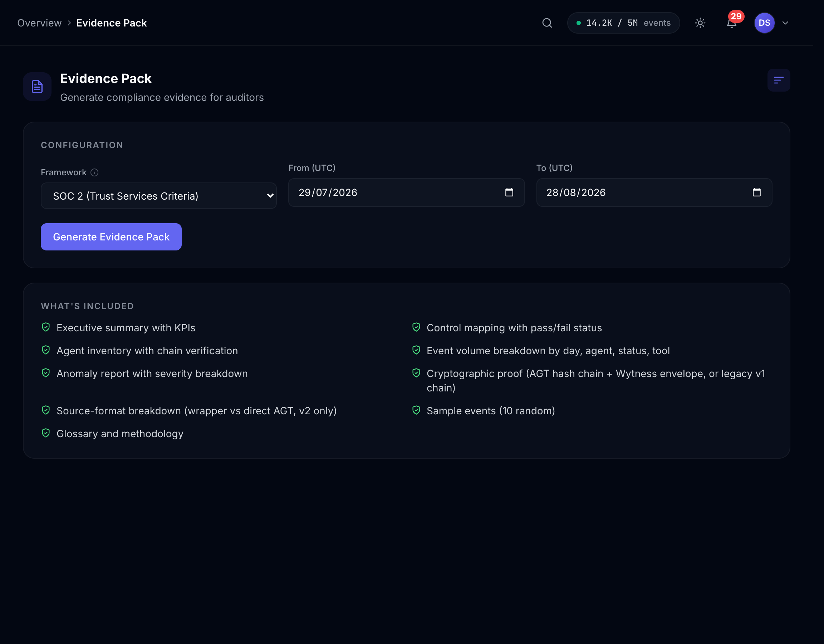Click shield icon beside Cryptographic proof

point(416,373)
